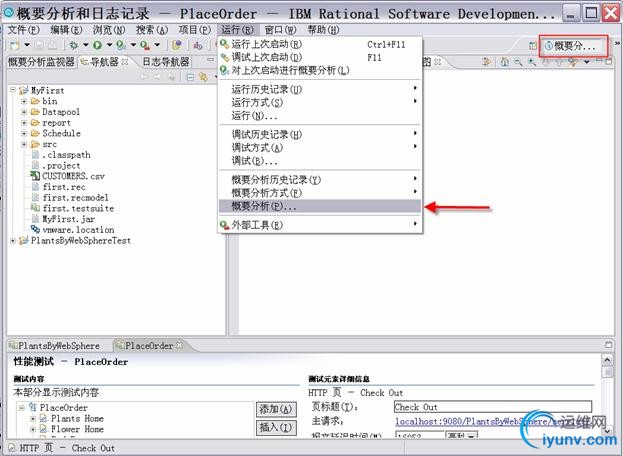Click the 页标题 field containing Check Out
This screenshot has height=456, width=623.
(493, 407)
